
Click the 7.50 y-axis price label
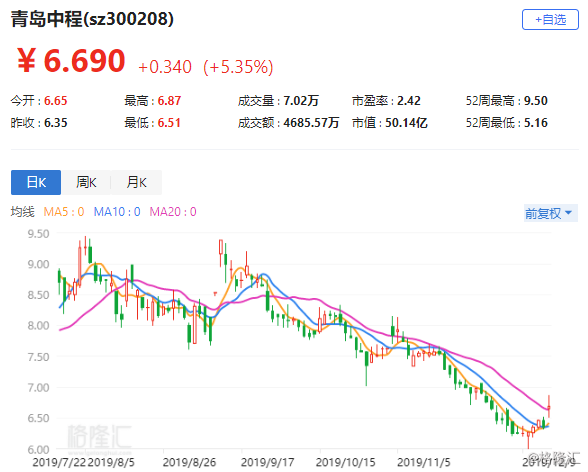pos(38,357)
